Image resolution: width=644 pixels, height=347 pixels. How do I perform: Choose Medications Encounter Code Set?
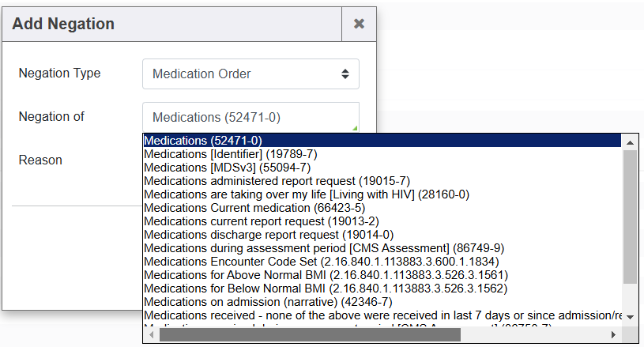click(321, 262)
